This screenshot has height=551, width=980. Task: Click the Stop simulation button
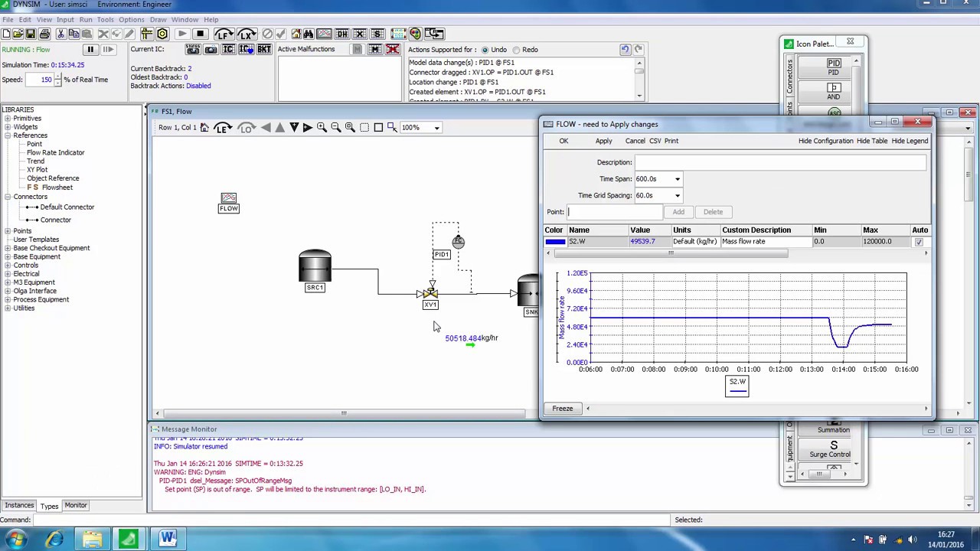[200, 34]
